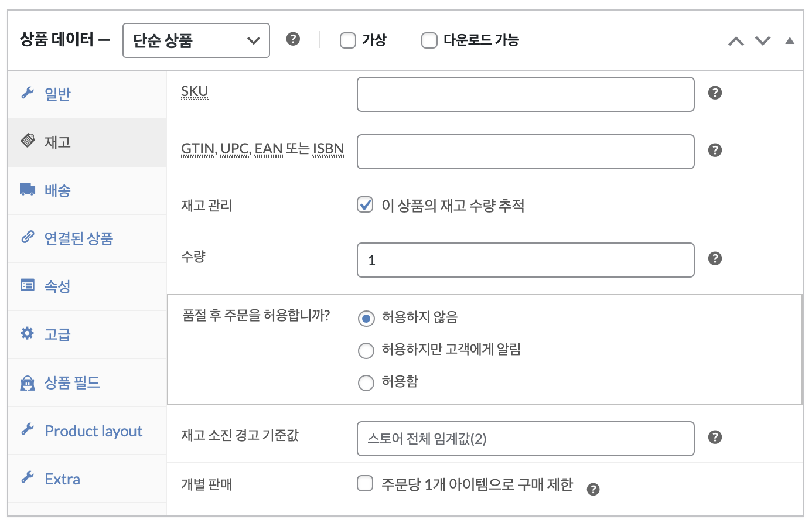Click help icon after 주문당 1개 아이템으로 구매 제한

click(x=593, y=489)
